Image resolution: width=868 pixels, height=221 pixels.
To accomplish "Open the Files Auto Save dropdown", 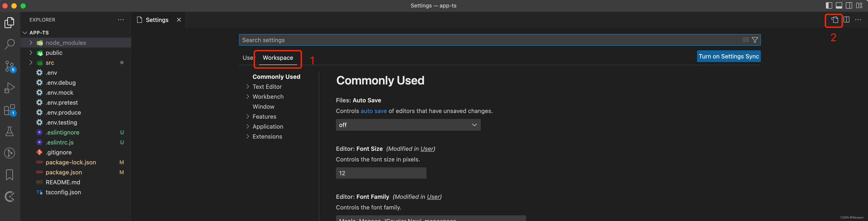I will pos(408,125).
